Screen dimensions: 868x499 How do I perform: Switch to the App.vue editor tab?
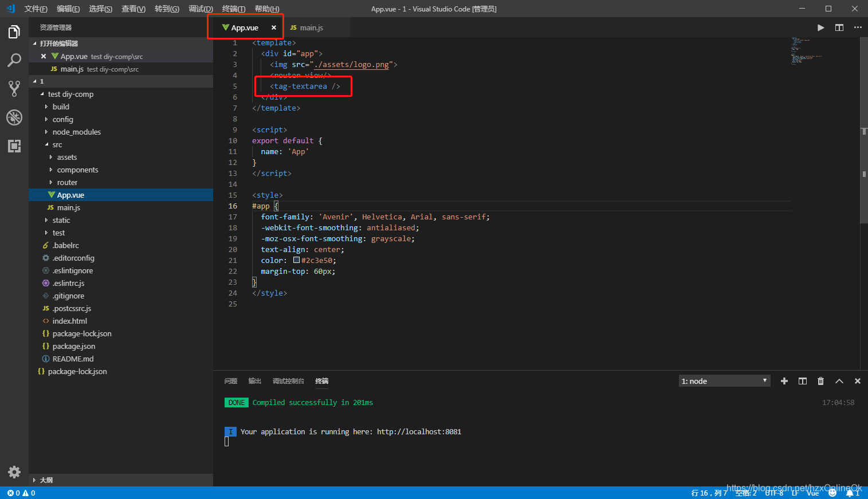point(245,27)
